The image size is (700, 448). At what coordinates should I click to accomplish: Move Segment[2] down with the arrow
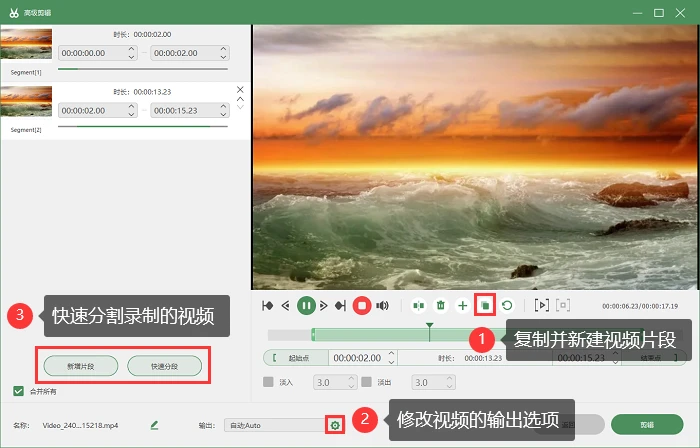pyautogui.click(x=240, y=107)
